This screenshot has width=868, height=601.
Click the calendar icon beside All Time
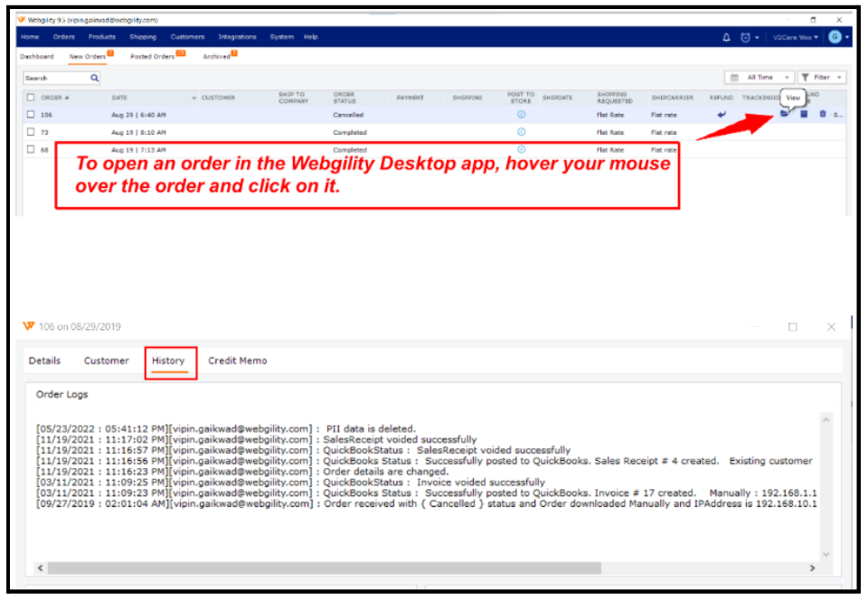pyautogui.click(x=734, y=78)
